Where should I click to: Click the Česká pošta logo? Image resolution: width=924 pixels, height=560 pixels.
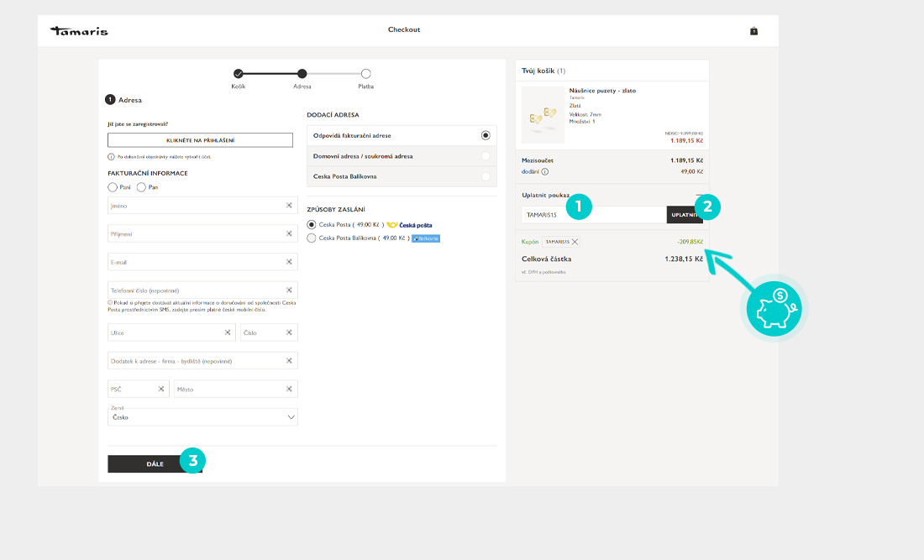pos(410,225)
